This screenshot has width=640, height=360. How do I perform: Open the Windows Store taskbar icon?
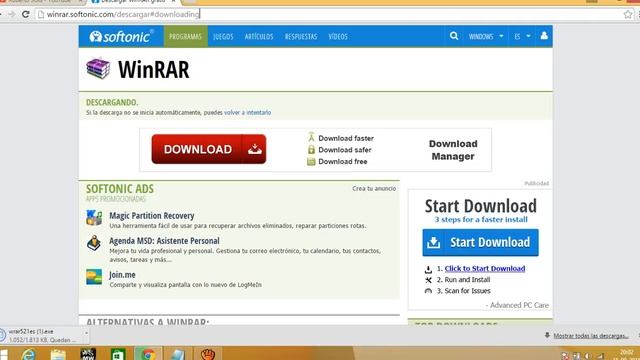coord(118,354)
